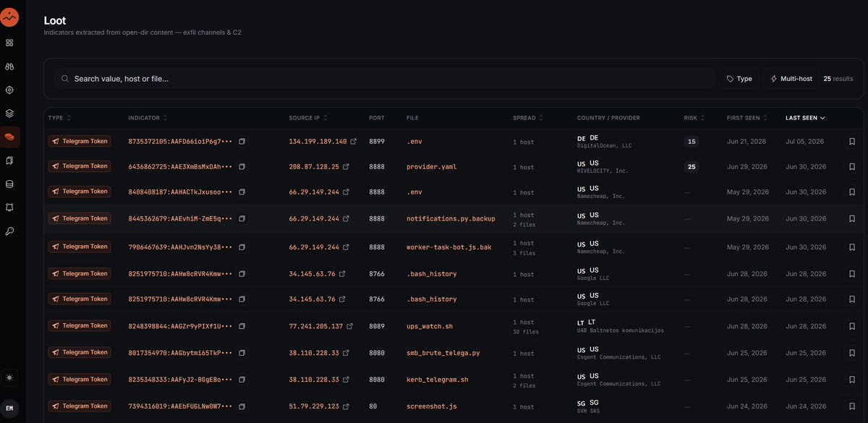Viewport: 868px width, 423px height.
Task: Sort table by TYPE column
Action: click(59, 118)
